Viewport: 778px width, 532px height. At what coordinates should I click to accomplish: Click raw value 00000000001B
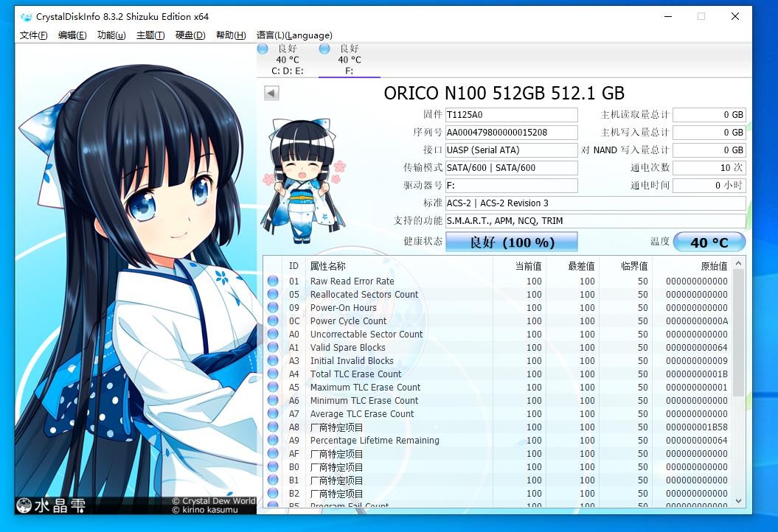tap(697, 374)
